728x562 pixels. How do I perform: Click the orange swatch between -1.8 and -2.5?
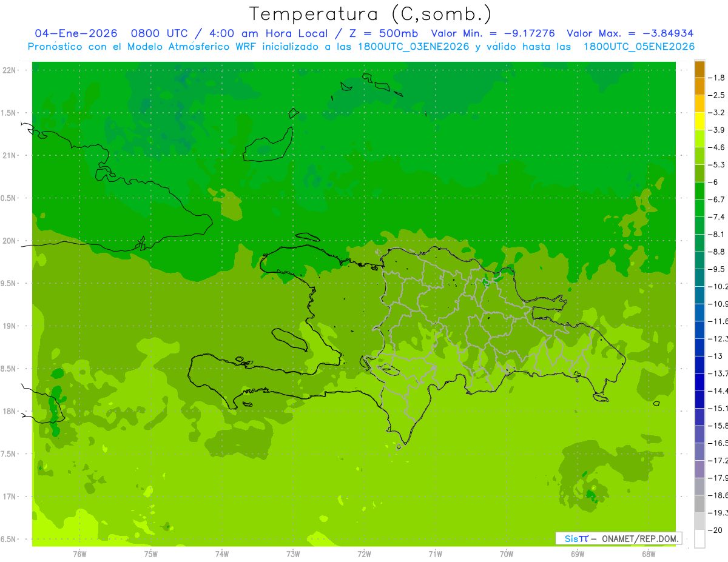(699, 87)
